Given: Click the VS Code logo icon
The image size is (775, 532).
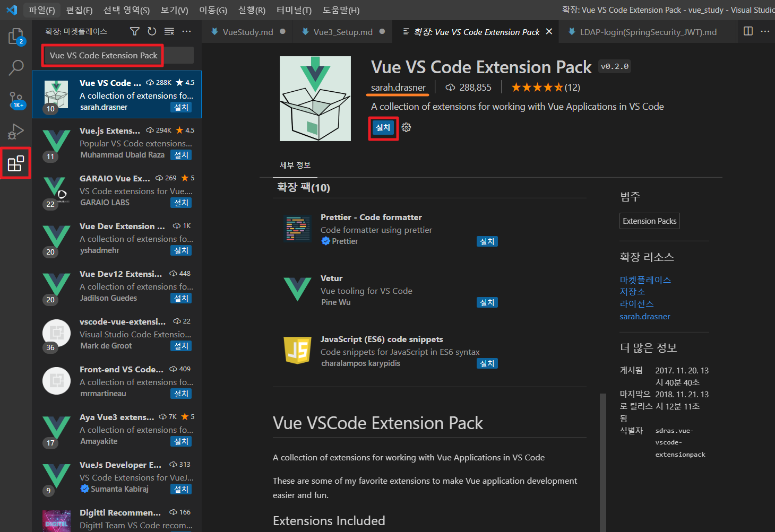Looking at the screenshot, I should coord(12,10).
